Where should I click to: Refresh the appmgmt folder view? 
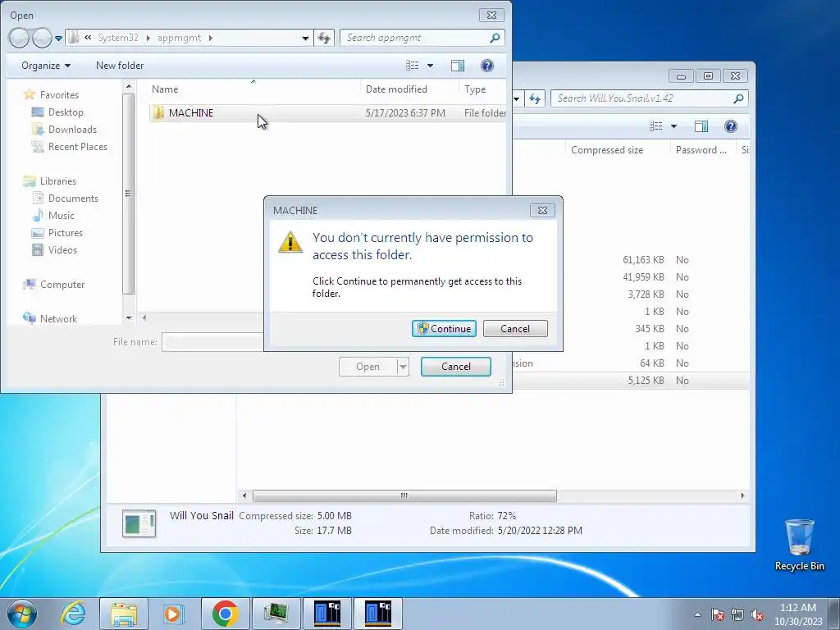(324, 38)
